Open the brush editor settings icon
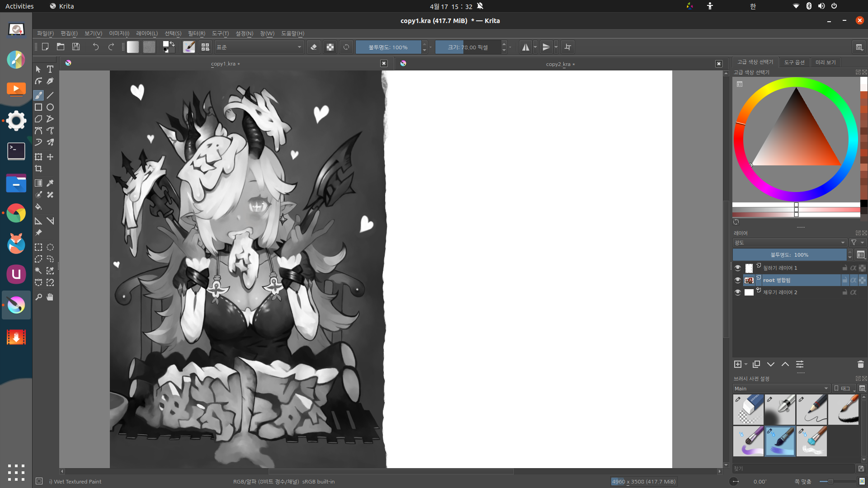The width and height of the screenshot is (868, 488). pos(189,47)
